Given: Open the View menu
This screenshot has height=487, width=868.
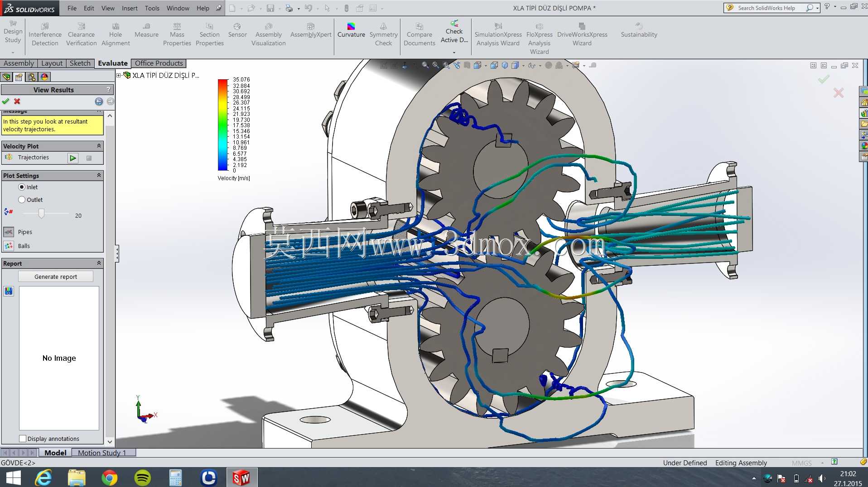Looking at the screenshot, I should click(108, 8).
